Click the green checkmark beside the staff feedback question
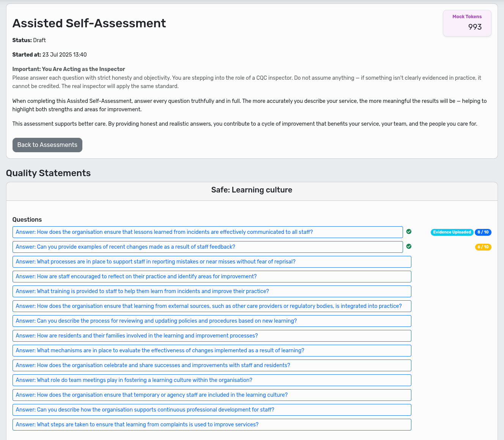The width and height of the screenshot is (504, 440). click(x=409, y=246)
